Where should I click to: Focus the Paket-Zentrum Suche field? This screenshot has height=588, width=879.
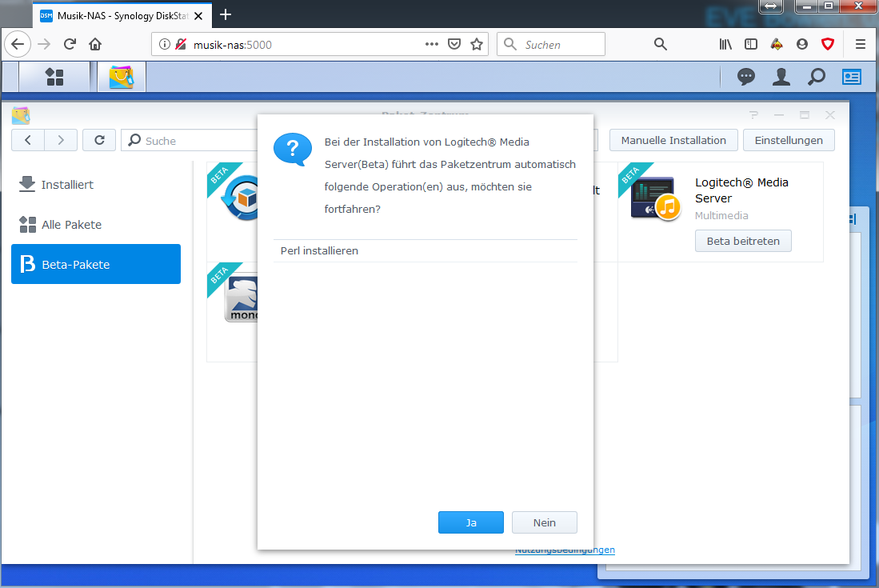coord(190,141)
